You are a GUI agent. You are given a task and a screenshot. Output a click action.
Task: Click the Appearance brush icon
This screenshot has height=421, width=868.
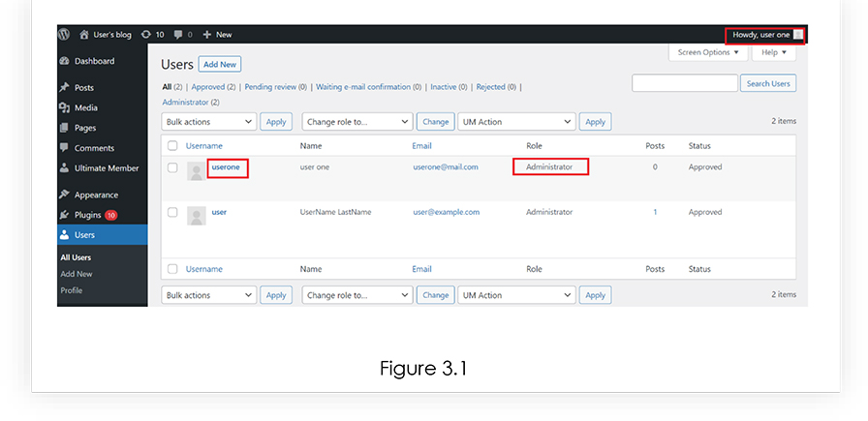click(65, 195)
